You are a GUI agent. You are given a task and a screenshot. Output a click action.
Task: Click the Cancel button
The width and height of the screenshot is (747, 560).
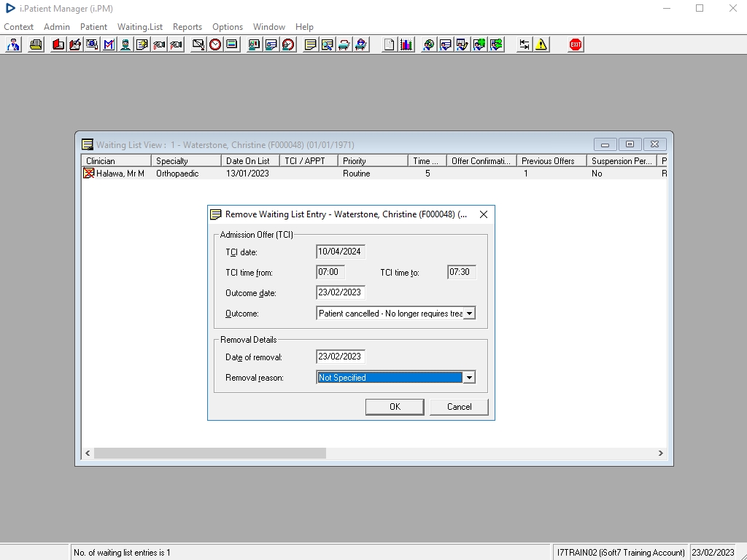(x=460, y=407)
